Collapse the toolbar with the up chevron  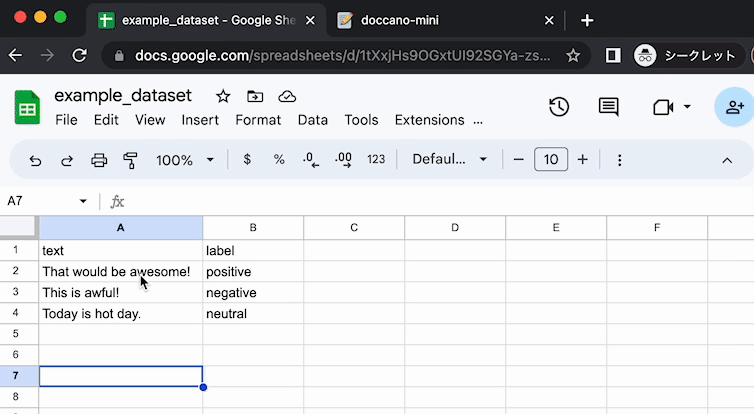[727, 161]
